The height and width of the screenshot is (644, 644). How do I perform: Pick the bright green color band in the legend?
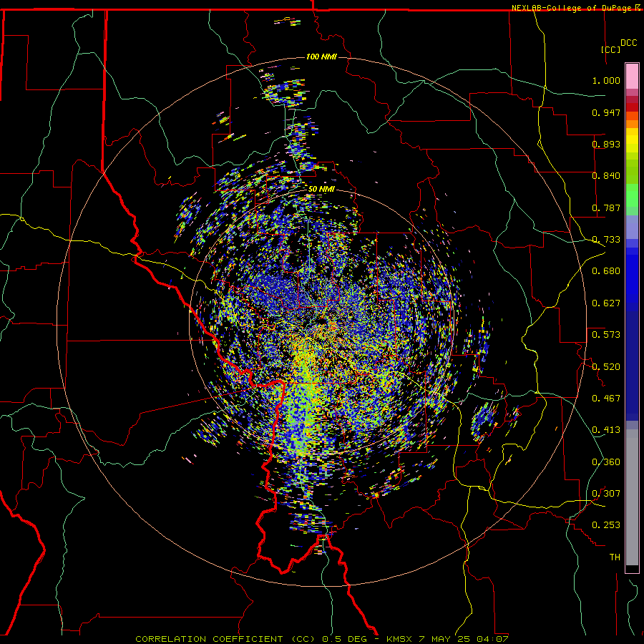pyautogui.click(x=632, y=195)
